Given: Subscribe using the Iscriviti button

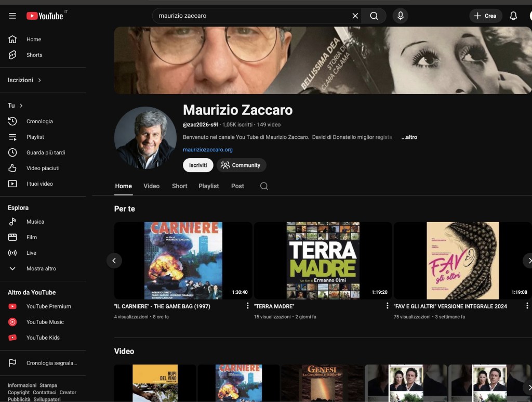Looking at the screenshot, I should click(198, 165).
